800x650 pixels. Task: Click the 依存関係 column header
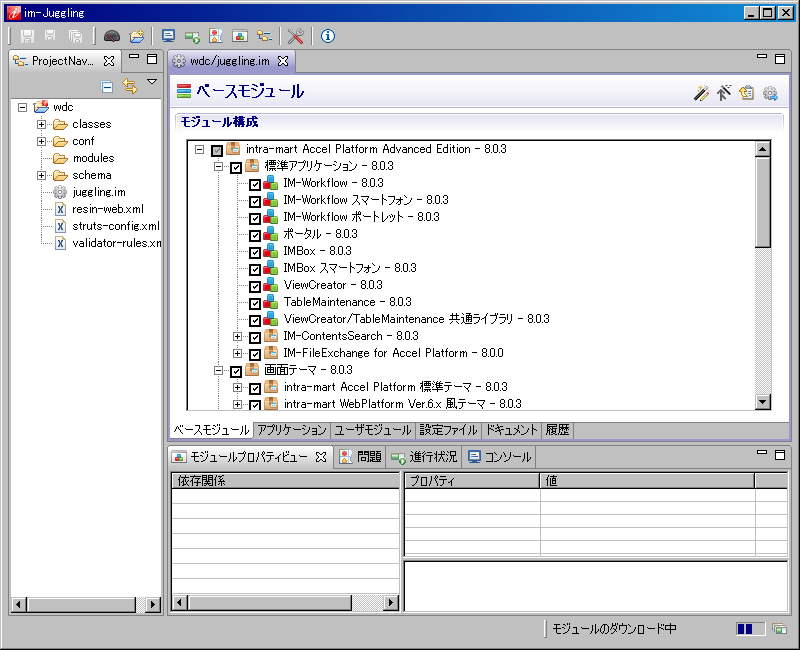click(x=286, y=481)
